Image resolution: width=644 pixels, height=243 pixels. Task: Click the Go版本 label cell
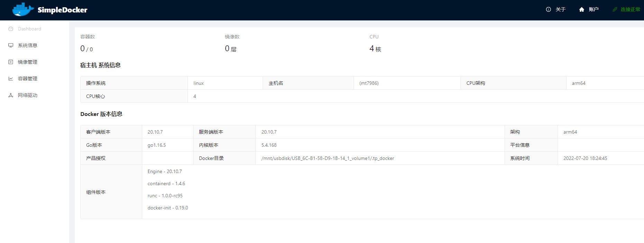coord(111,145)
